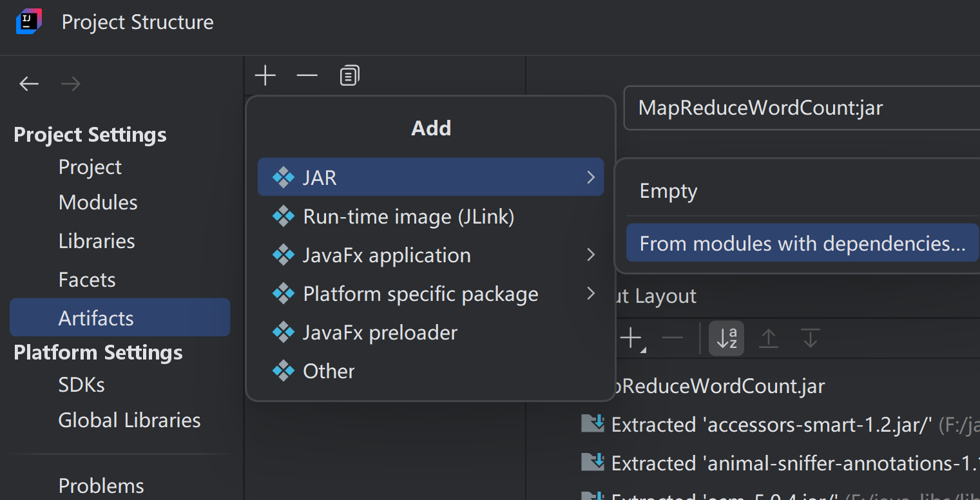Screen dimensions: 980x500
Task: Toggle sort elements alphabetically button
Action: 727,338
